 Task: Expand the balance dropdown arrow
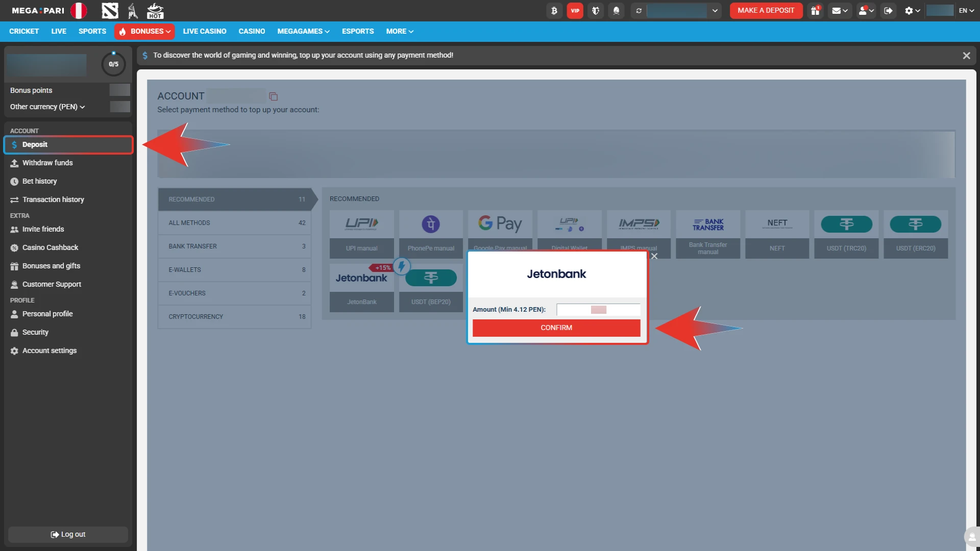[x=715, y=11]
